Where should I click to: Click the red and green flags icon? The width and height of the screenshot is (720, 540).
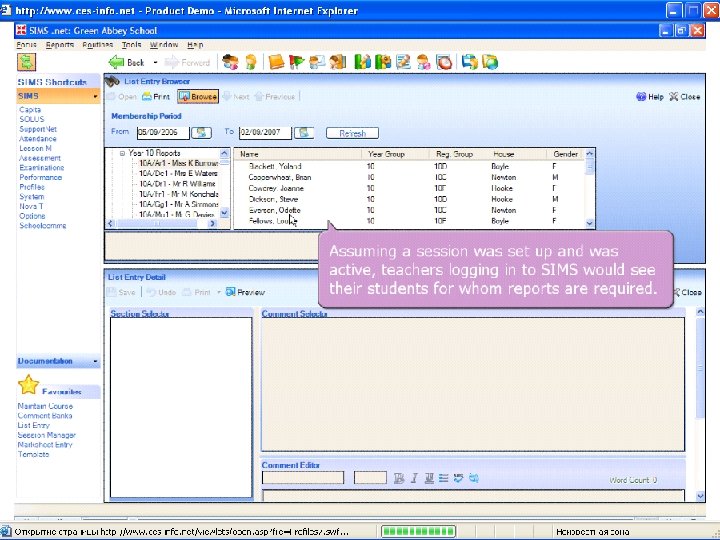coord(297,62)
